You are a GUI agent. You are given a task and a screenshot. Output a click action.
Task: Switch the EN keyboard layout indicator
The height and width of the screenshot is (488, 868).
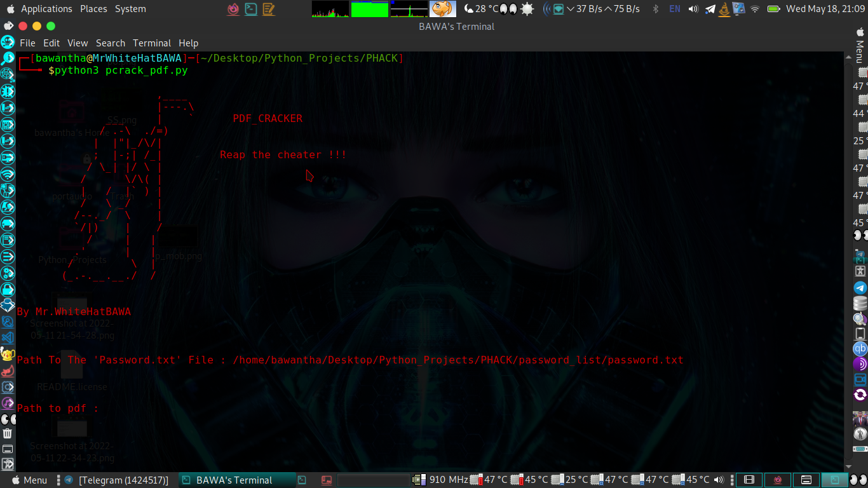(x=674, y=9)
